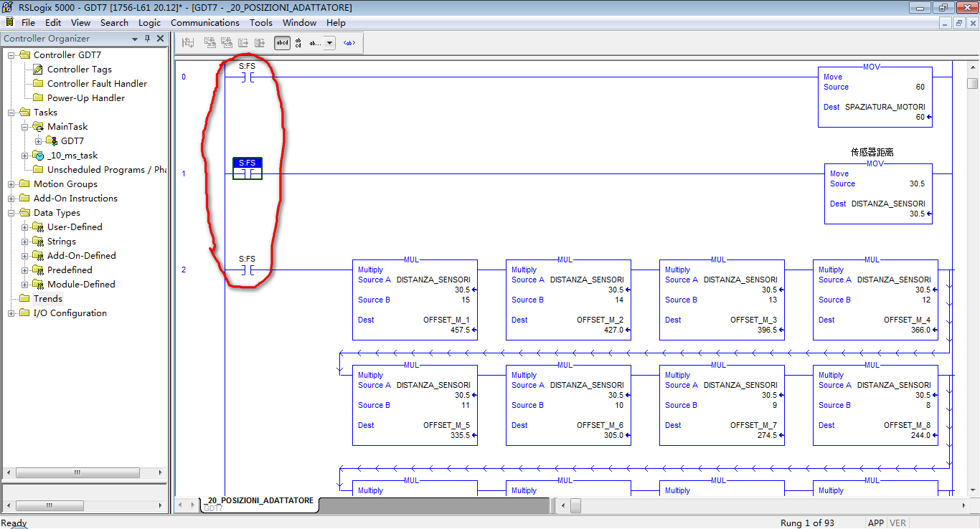Select the _10_ms_task clock icon

[x=38, y=156]
